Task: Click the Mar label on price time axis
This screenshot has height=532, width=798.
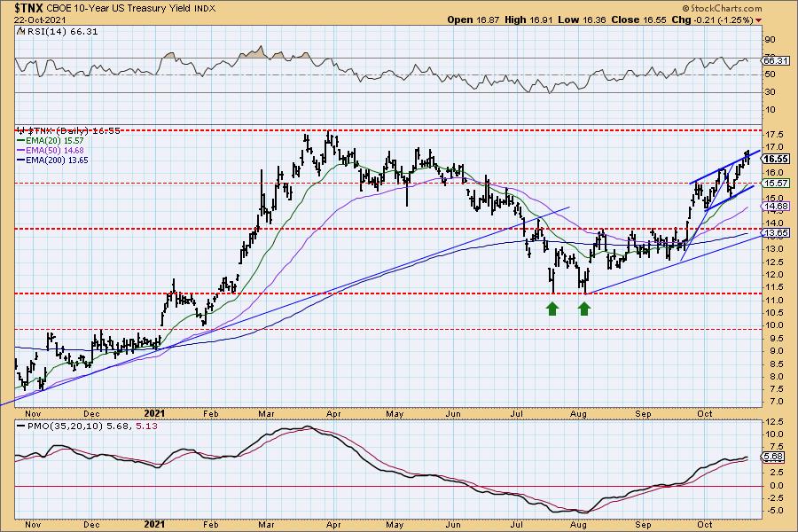Action: click(x=266, y=413)
